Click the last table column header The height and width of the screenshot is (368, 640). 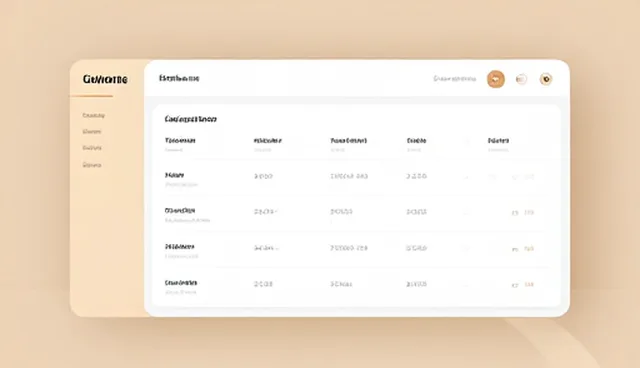tap(498, 141)
